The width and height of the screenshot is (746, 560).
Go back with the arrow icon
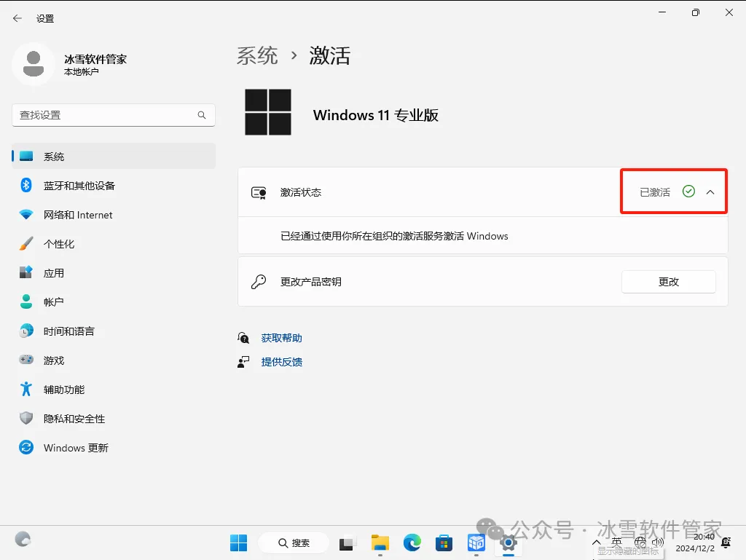pyautogui.click(x=17, y=18)
